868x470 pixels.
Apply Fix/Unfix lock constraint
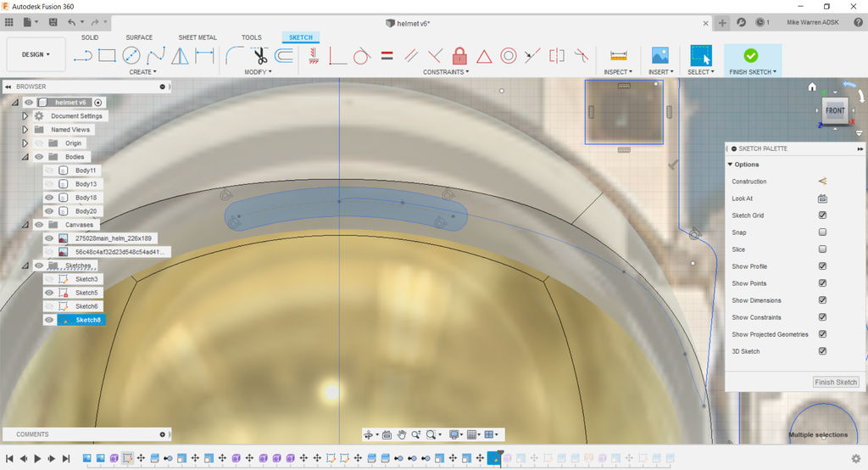459,55
